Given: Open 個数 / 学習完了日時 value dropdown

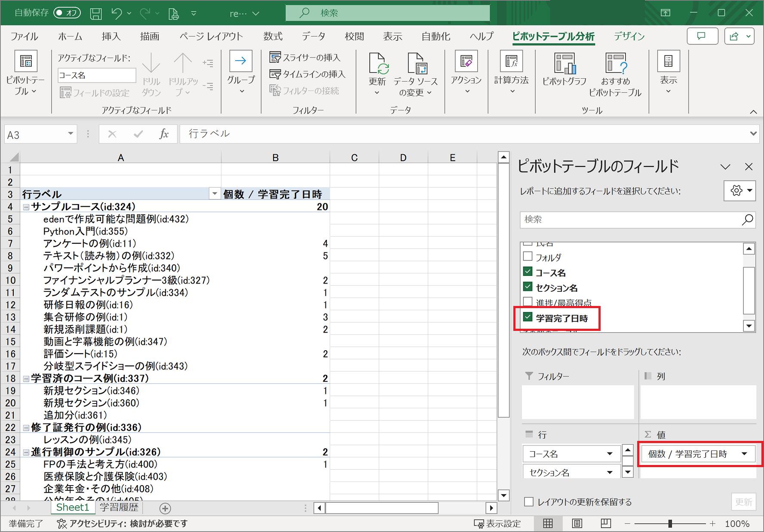Looking at the screenshot, I should [744, 454].
